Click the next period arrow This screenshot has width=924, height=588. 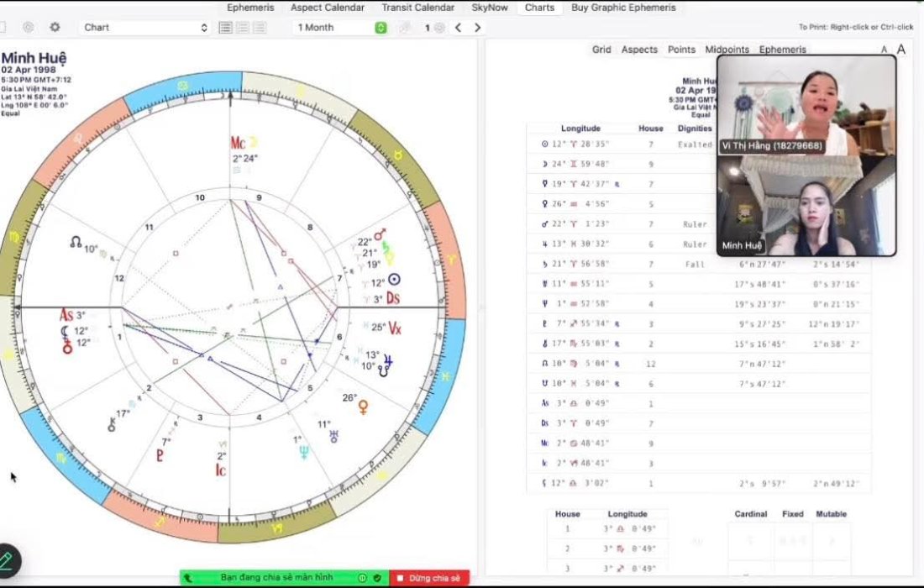[477, 28]
